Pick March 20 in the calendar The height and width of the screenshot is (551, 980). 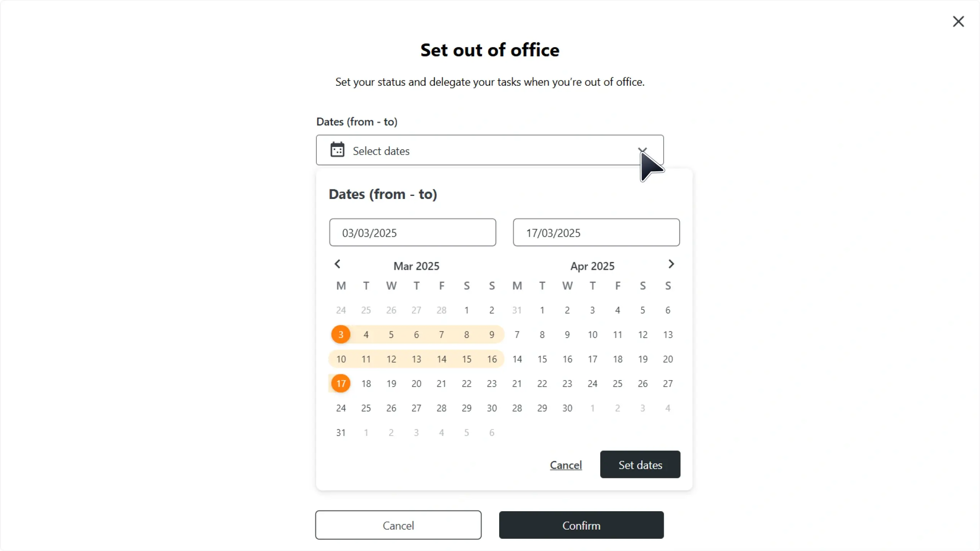[x=416, y=383]
